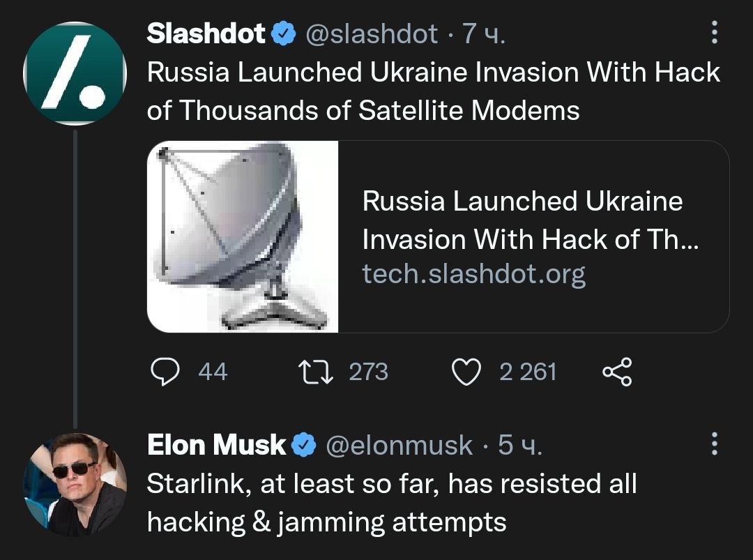The image size is (753, 560).
Task: Open the more options menu on Slashdot's tweet
Action: [713, 33]
